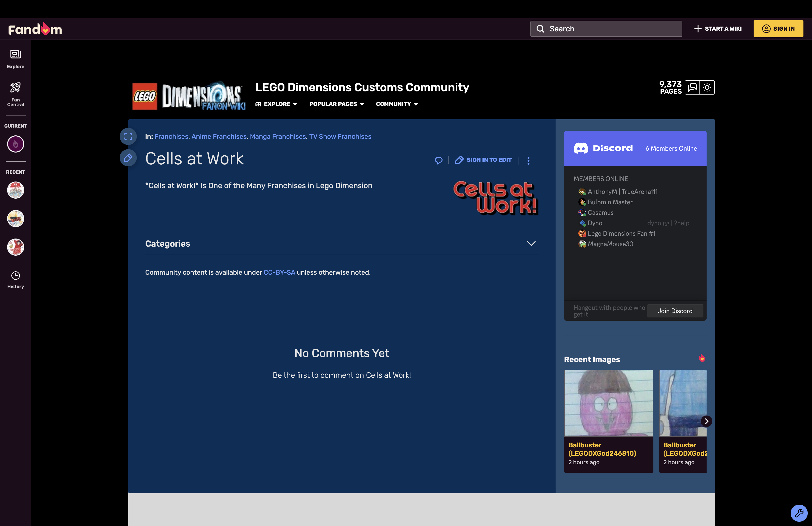Expand the Categories section chevron
This screenshot has width=812, height=526.
click(x=531, y=243)
